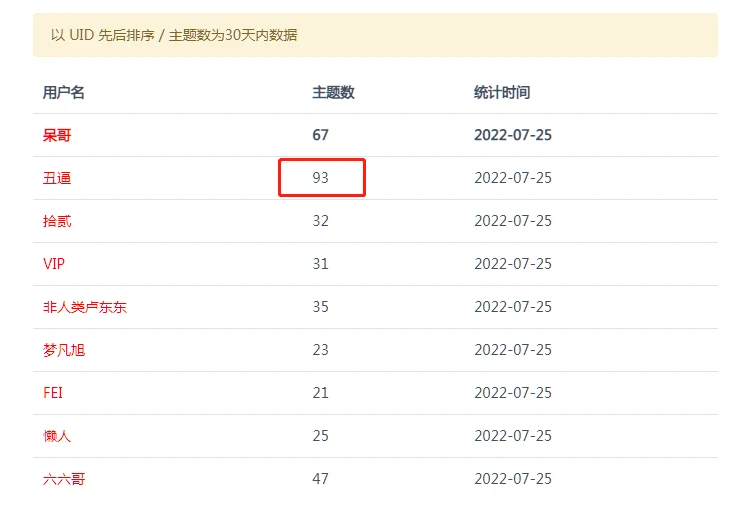
Task: Open 非人类卢东东 user page
Action: (85, 307)
